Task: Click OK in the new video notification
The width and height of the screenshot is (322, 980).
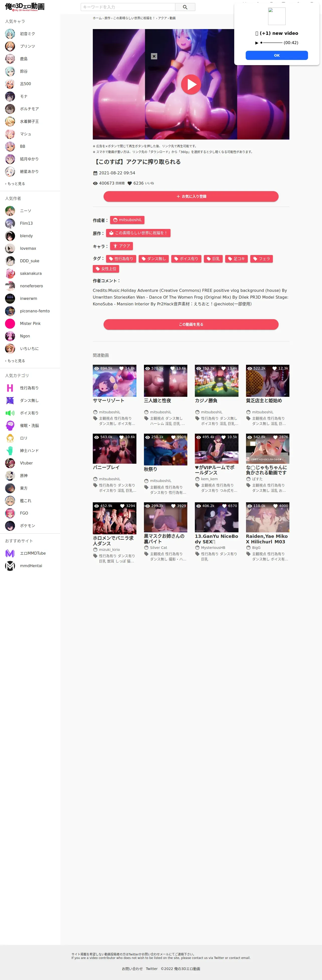Action: [277, 56]
